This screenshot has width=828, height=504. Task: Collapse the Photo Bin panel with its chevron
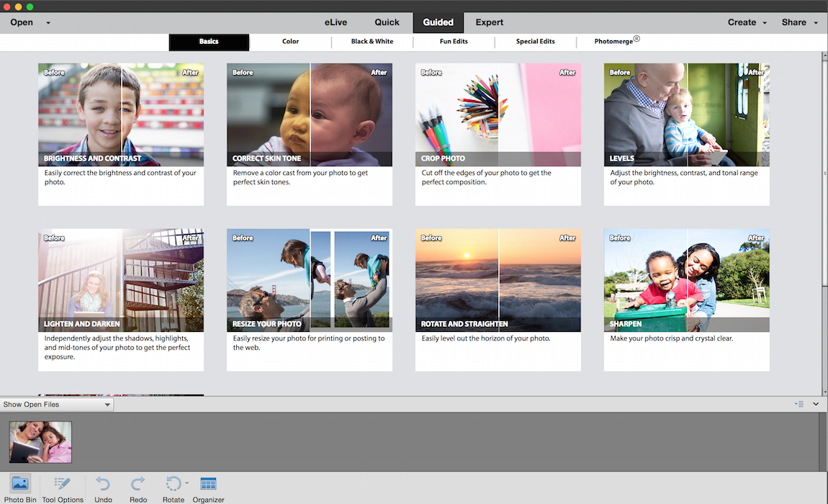pos(816,404)
